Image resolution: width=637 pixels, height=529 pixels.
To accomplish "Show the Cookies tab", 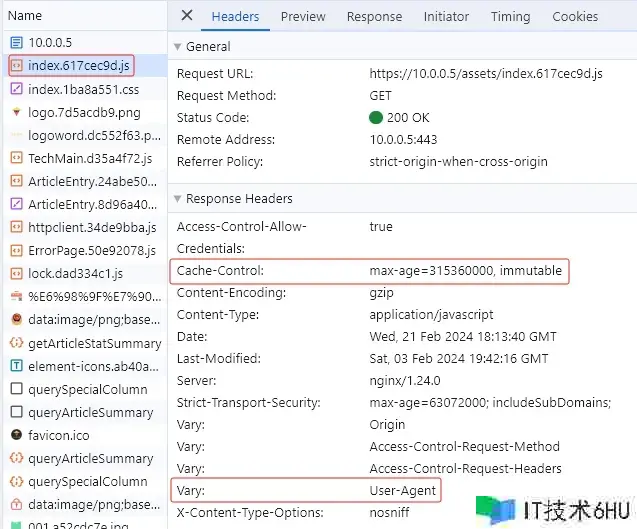I will [575, 16].
